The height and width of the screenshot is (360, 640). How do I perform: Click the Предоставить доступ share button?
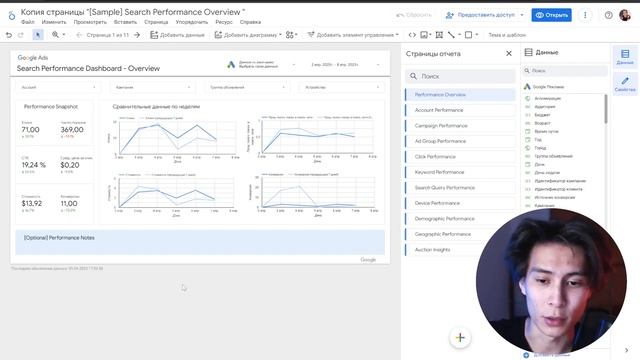tap(480, 15)
